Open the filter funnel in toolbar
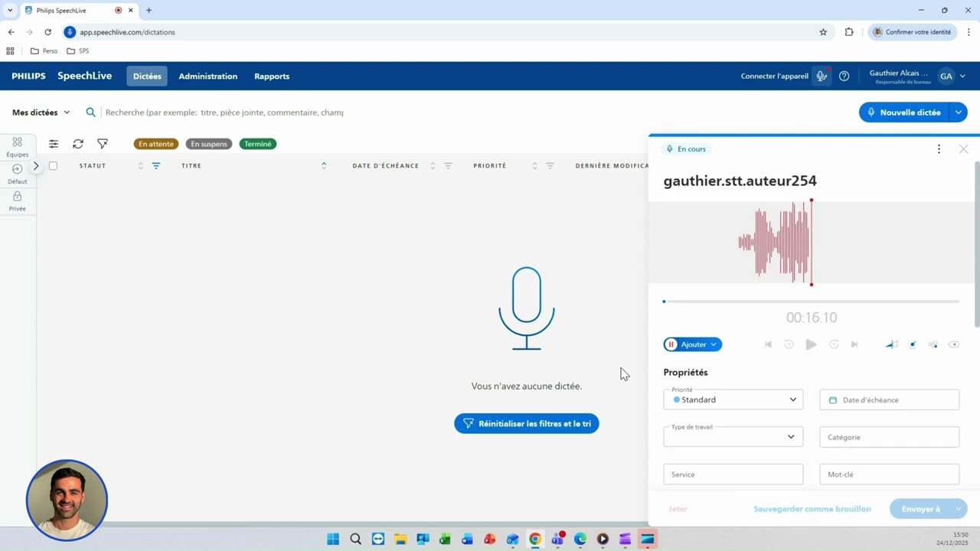Screen dimensions: 980x551 pos(103,144)
